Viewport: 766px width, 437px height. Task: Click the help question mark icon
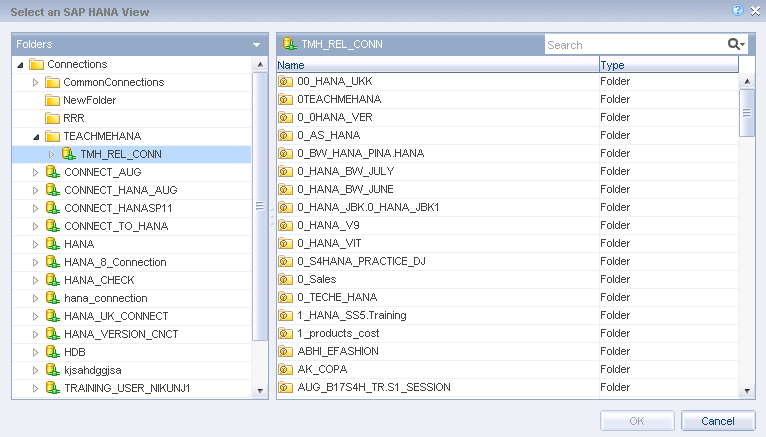[738, 10]
